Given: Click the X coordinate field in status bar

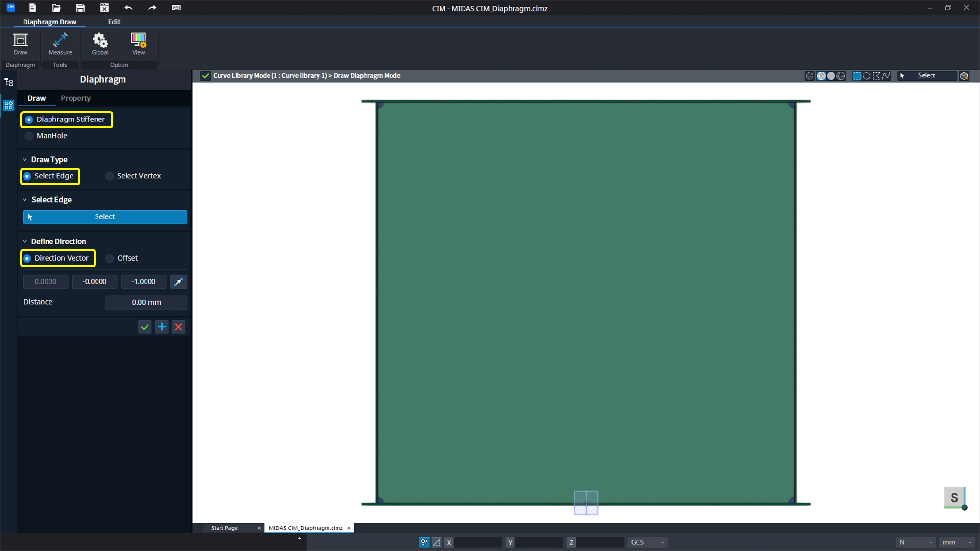Looking at the screenshot, I should (478, 542).
